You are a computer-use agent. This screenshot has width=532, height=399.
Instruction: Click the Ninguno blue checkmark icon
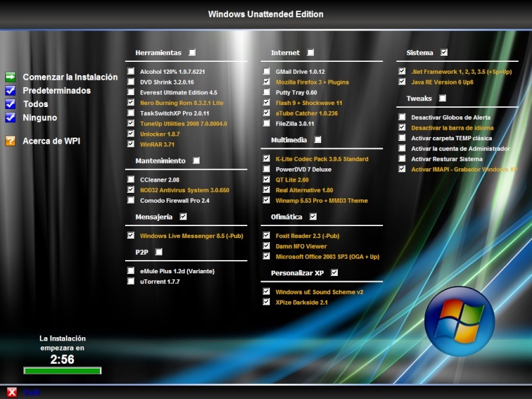[x=11, y=118]
